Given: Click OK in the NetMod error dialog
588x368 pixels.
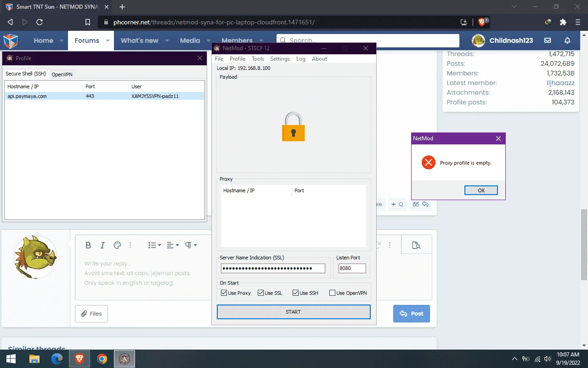Looking at the screenshot, I should coord(481,190).
